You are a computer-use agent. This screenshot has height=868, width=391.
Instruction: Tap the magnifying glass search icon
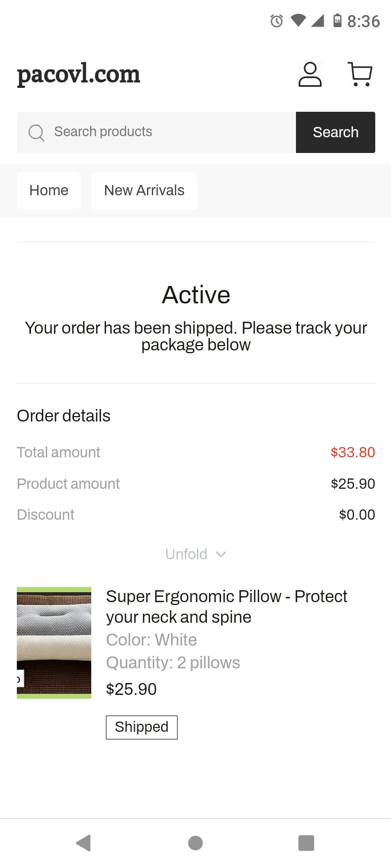[x=36, y=132]
